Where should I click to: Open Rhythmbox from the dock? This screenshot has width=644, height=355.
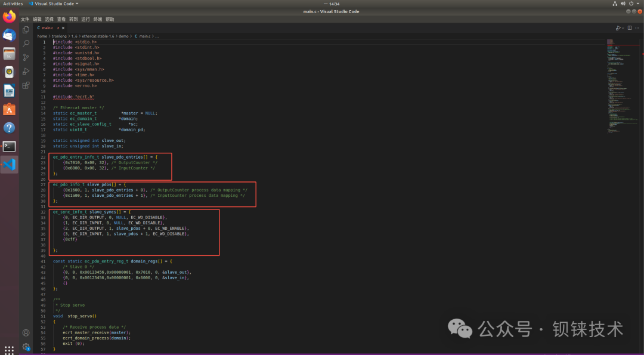[9, 72]
